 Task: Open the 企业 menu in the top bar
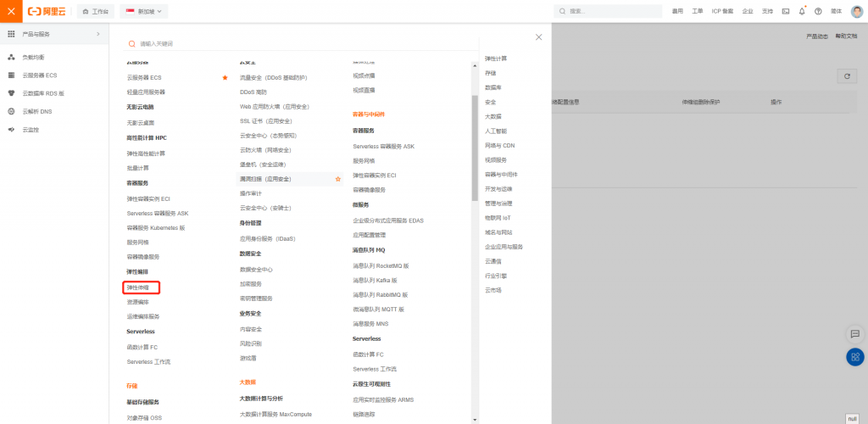point(748,11)
